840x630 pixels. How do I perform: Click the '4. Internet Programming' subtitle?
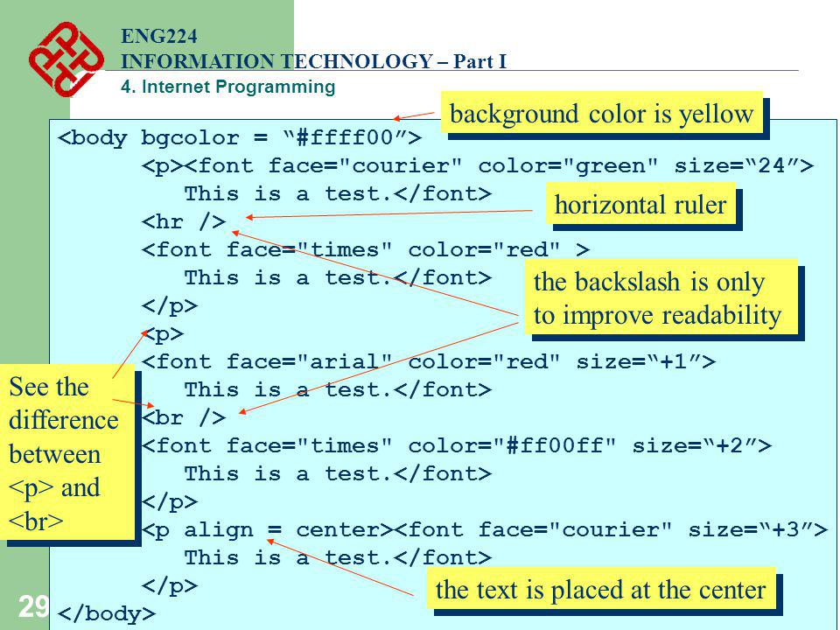(x=228, y=87)
